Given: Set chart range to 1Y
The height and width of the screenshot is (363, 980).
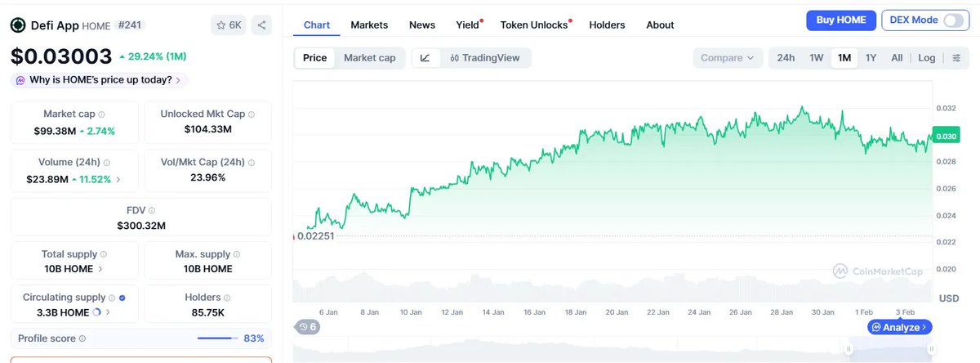Looking at the screenshot, I should (871, 58).
